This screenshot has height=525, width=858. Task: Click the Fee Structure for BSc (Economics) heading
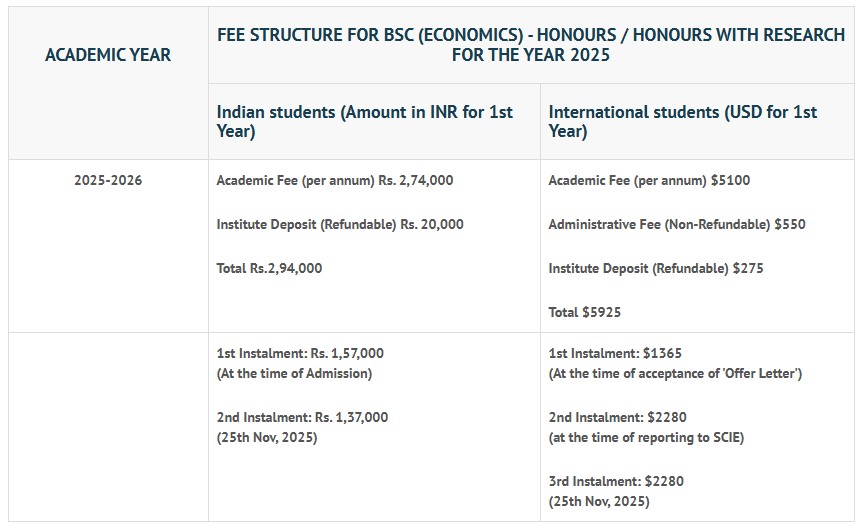pos(531,45)
